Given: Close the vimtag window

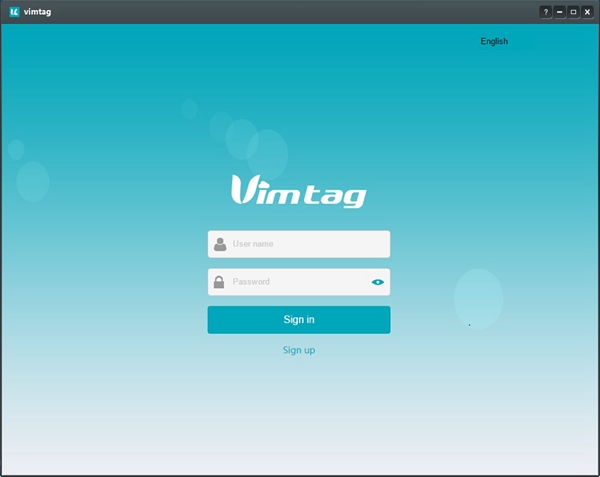Looking at the screenshot, I should (587, 12).
